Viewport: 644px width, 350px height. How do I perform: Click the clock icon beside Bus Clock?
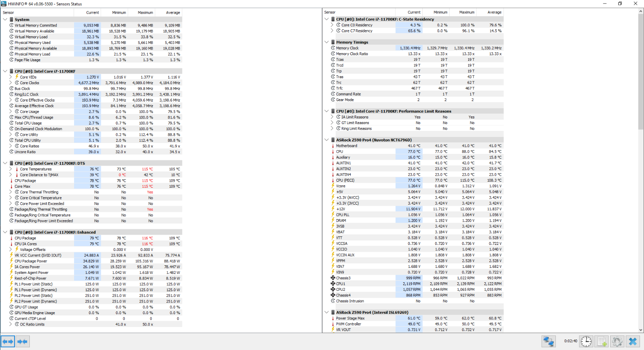coord(12,89)
